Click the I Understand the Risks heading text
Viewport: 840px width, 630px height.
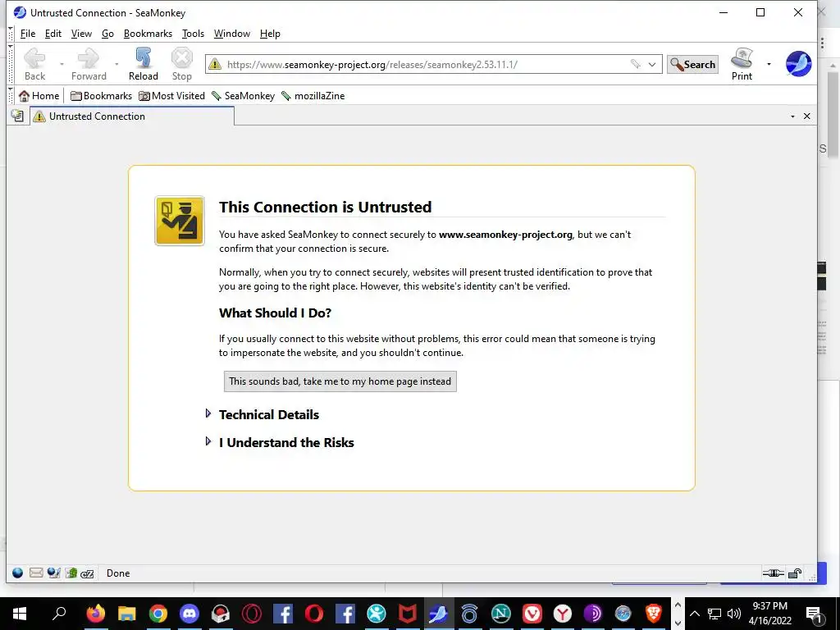click(x=286, y=442)
